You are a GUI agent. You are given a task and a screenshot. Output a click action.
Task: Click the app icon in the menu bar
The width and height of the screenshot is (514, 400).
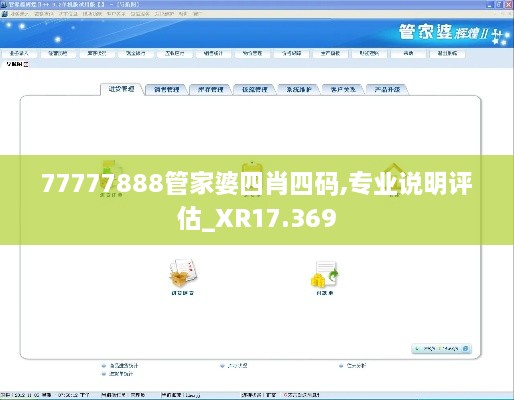pos(5,14)
